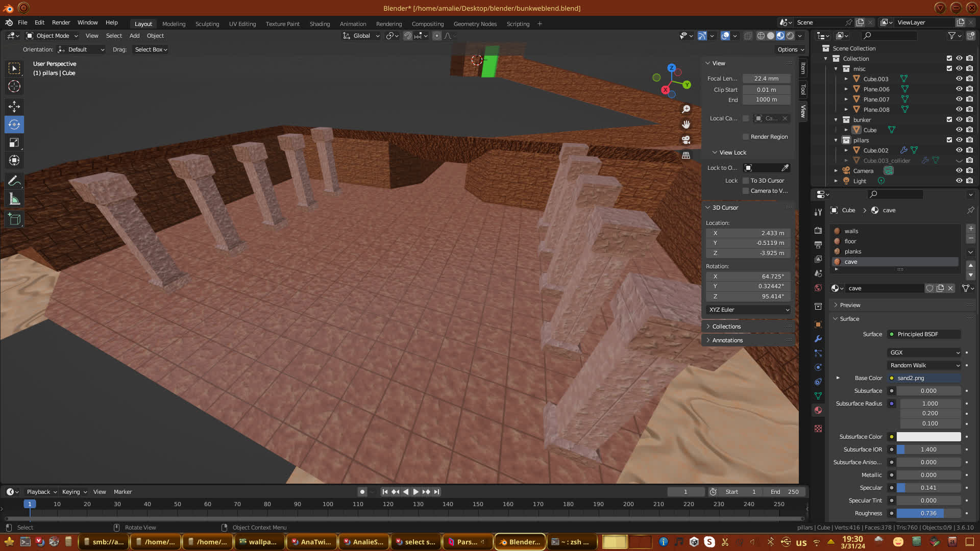The height and width of the screenshot is (551, 980).
Task: Select the floor material slot
Action: 850,241
